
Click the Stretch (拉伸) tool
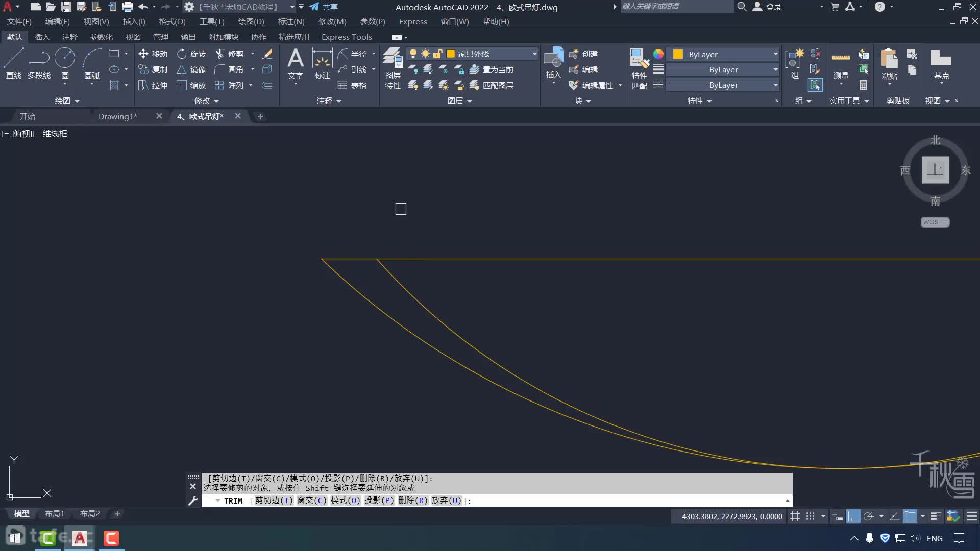(x=153, y=85)
